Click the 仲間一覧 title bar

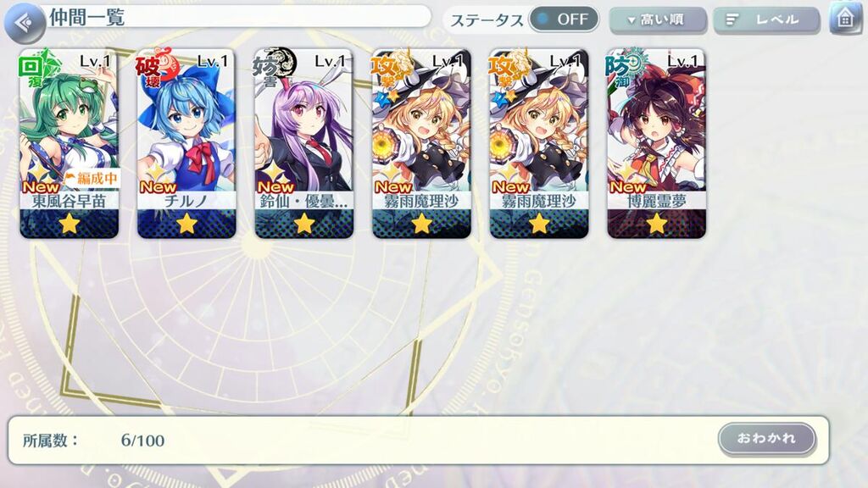click(x=238, y=17)
